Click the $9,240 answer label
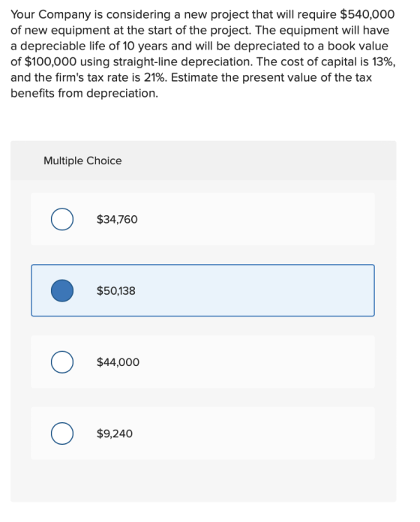 [115, 433]
